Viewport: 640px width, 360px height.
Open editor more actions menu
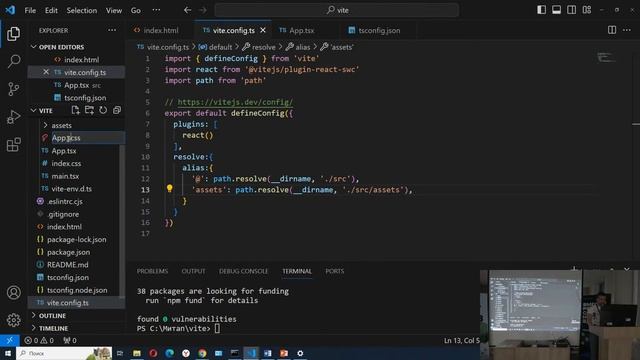click(x=627, y=30)
